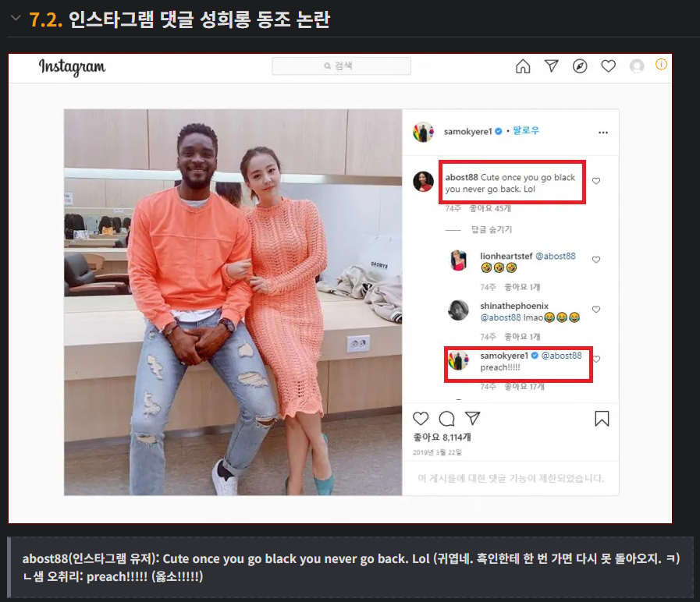Collapse replies with 답글 숨기기
The width and height of the screenshot is (700, 602).
pos(492,229)
